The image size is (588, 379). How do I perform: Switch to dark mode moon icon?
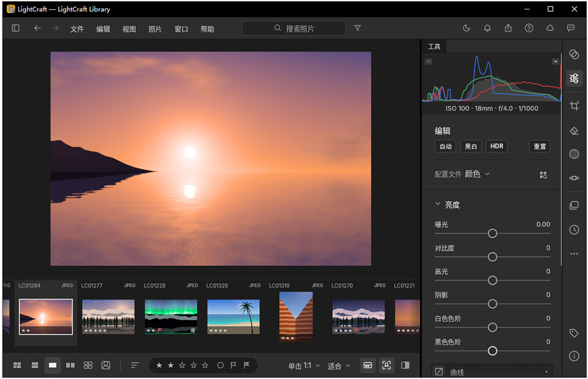click(466, 28)
